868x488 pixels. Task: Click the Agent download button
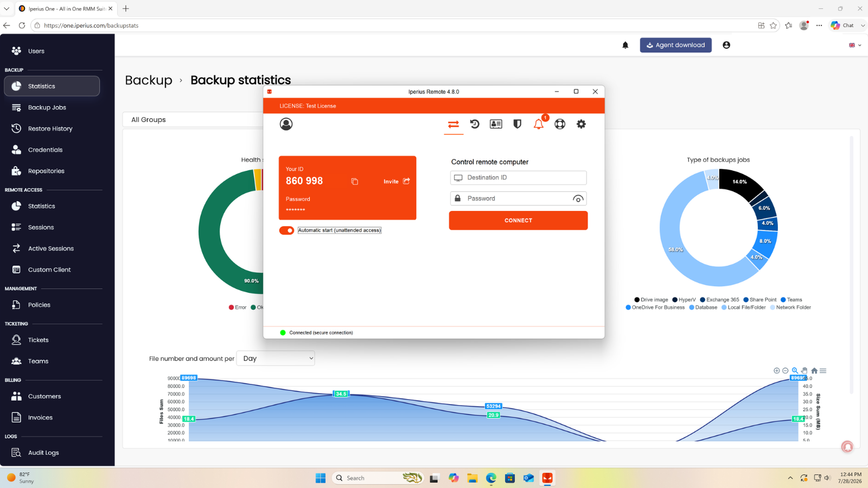pos(675,45)
